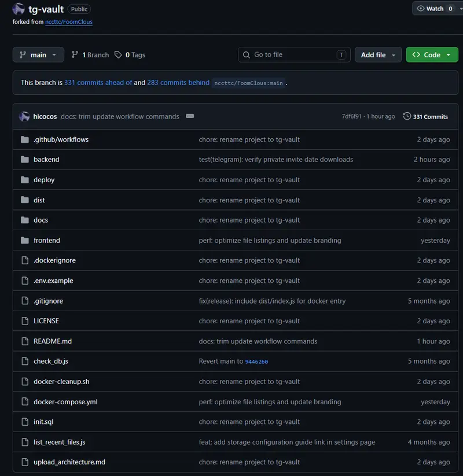
Task: Open the 331 Commits history link
Action: pyautogui.click(x=425, y=117)
